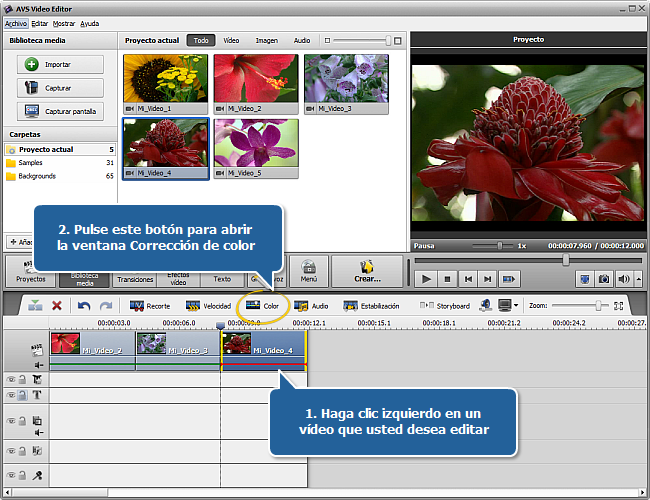
Task: Click the Importar button
Action: 59,64
